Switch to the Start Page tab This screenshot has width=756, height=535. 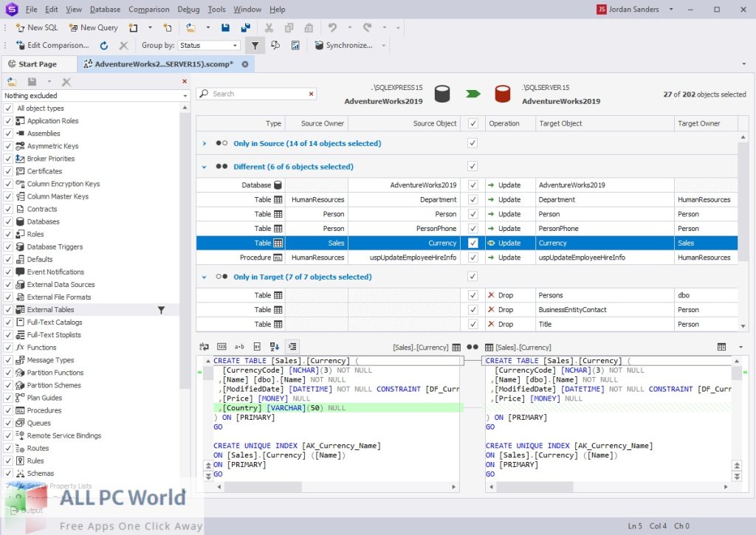(x=39, y=64)
